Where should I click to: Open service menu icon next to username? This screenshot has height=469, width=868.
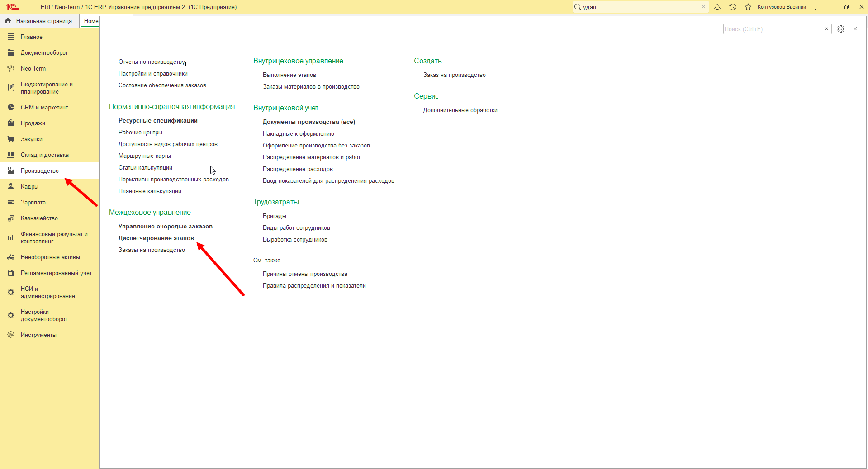(816, 7)
